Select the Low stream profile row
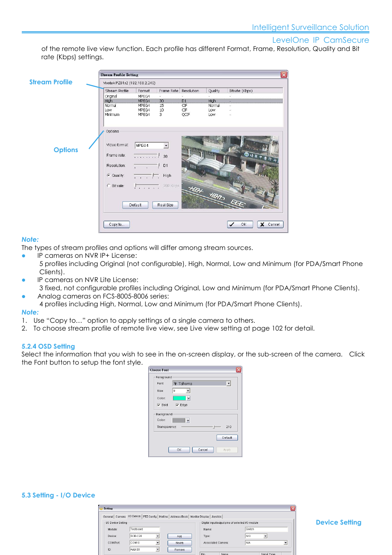Screen dimensions: 392x555 (x=193, y=110)
